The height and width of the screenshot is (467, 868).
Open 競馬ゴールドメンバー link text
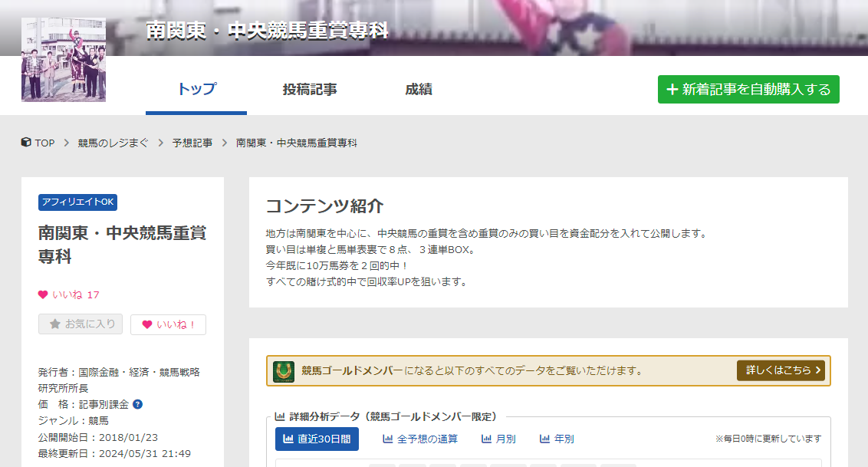pyautogui.click(x=351, y=370)
